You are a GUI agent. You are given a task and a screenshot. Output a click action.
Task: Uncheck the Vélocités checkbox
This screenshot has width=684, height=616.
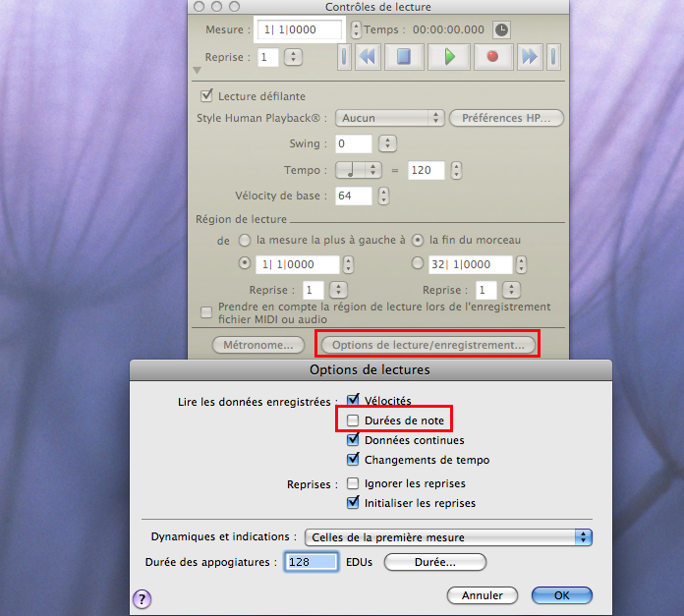coord(354,401)
